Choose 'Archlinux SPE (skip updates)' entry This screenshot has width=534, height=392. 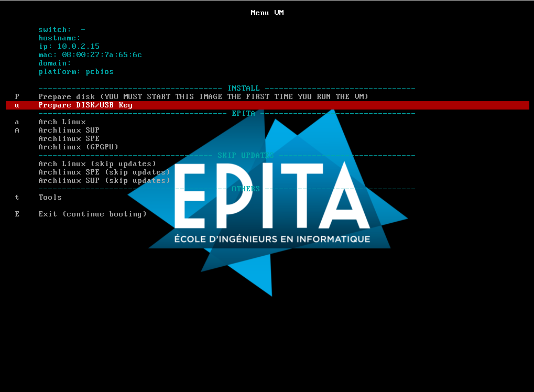(104, 172)
